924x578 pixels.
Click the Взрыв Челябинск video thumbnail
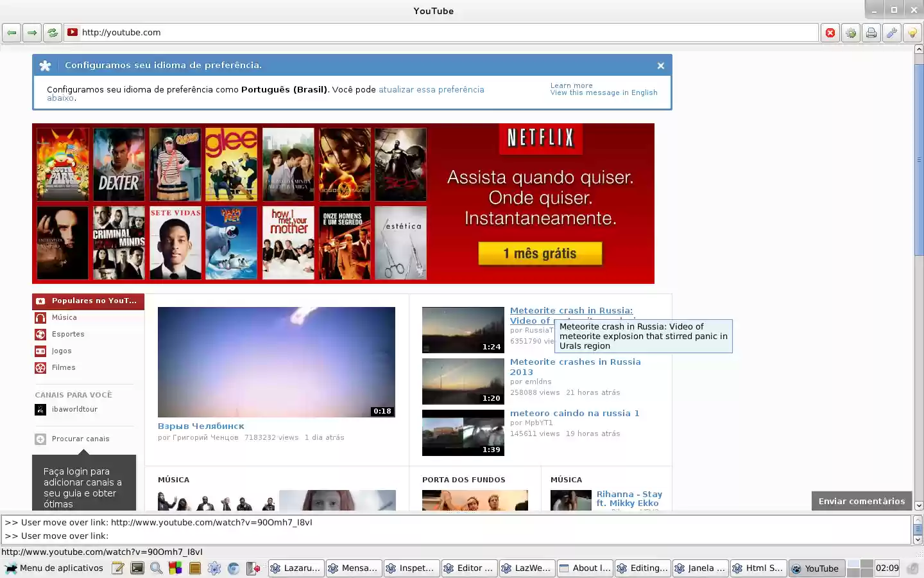point(276,362)
